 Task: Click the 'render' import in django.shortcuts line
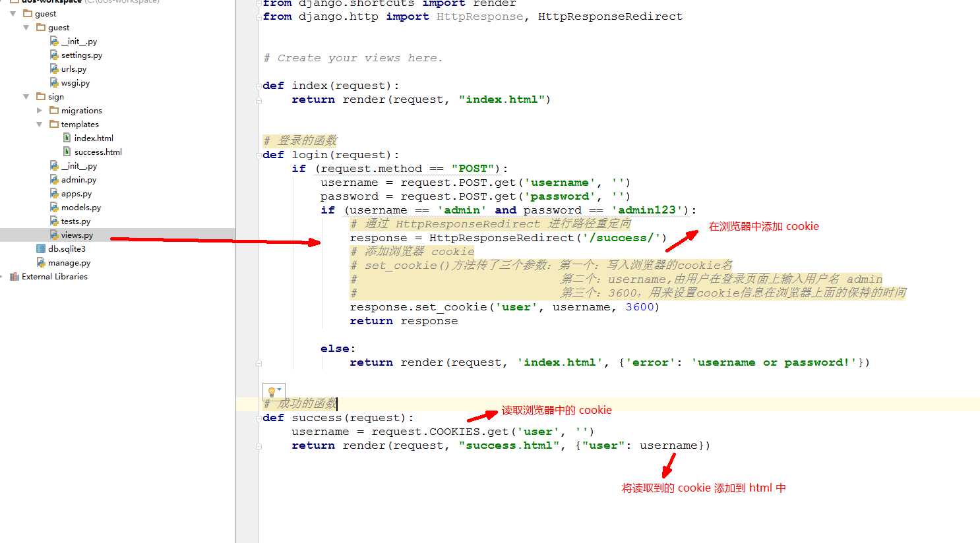(495, 3)
